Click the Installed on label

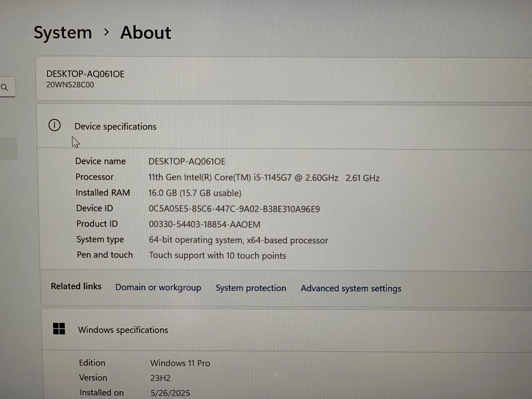pos(102,393)
